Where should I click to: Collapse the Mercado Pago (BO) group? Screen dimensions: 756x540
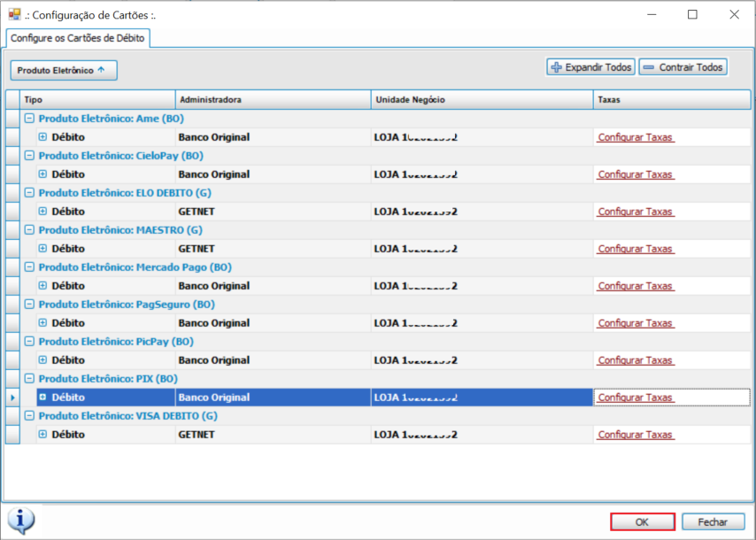tap(29, 266)
